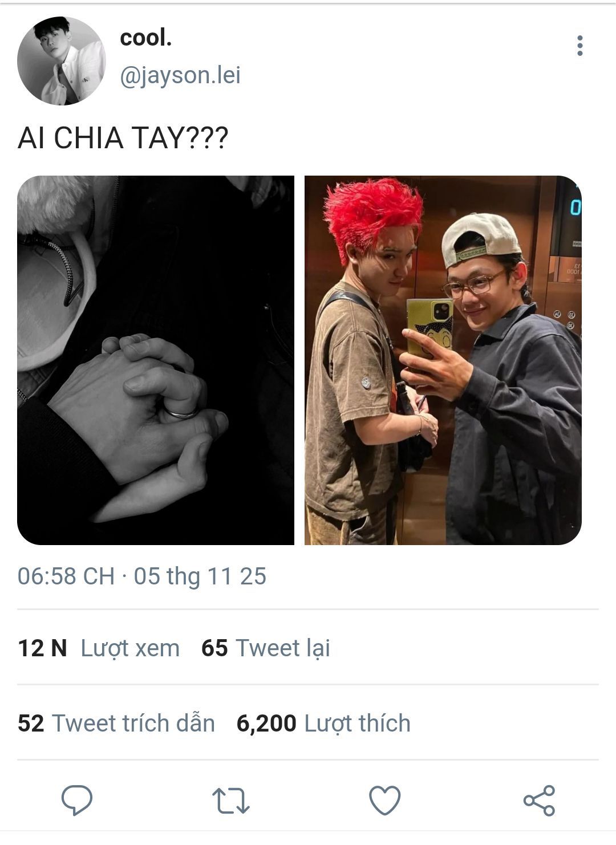
Task: Tap the reply speech bubble icon
Action: 77,799
